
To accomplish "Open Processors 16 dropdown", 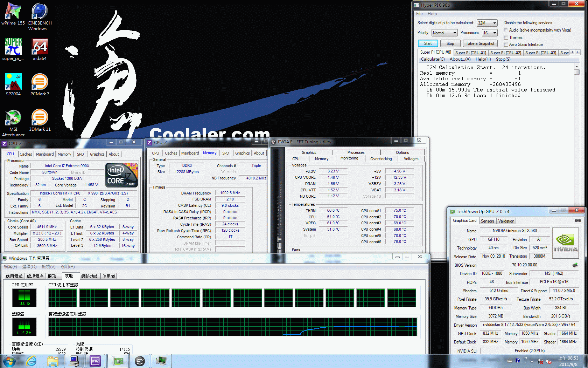I will pos(490,33).
